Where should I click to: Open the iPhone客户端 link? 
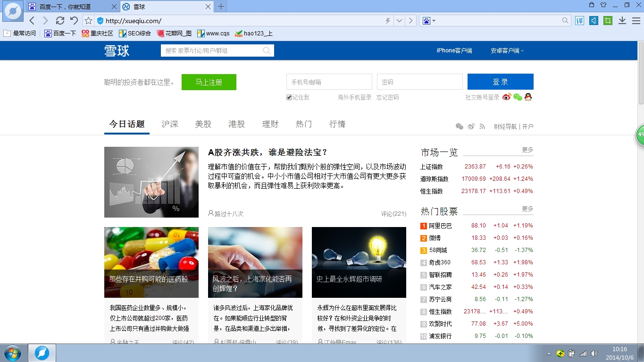[454, 51]
